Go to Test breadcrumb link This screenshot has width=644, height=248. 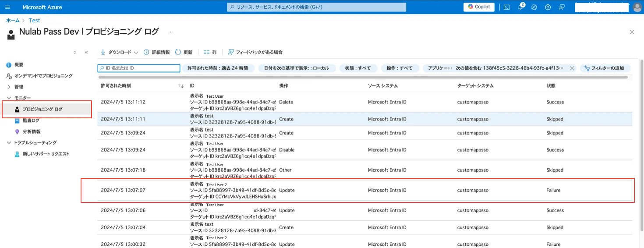(x=34, y=20)
